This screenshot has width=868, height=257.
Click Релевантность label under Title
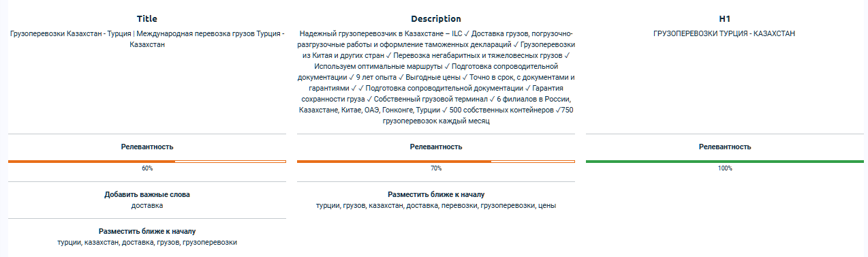[147, 147]
